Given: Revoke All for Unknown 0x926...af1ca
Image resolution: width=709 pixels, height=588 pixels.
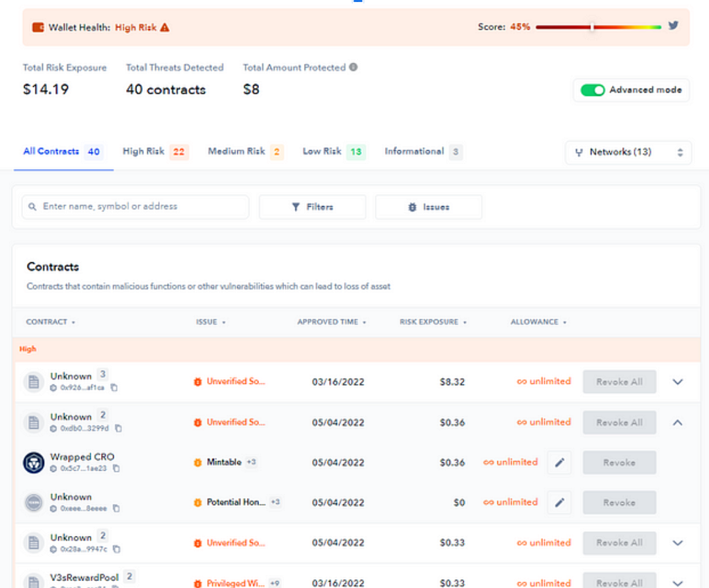Looking at the screenshot, I should click(619, 382).
